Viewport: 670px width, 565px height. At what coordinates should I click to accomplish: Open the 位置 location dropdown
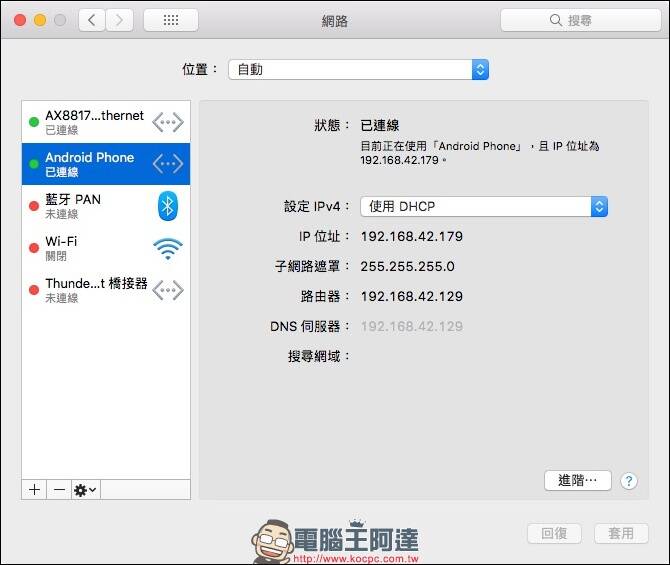pos(358,69)
